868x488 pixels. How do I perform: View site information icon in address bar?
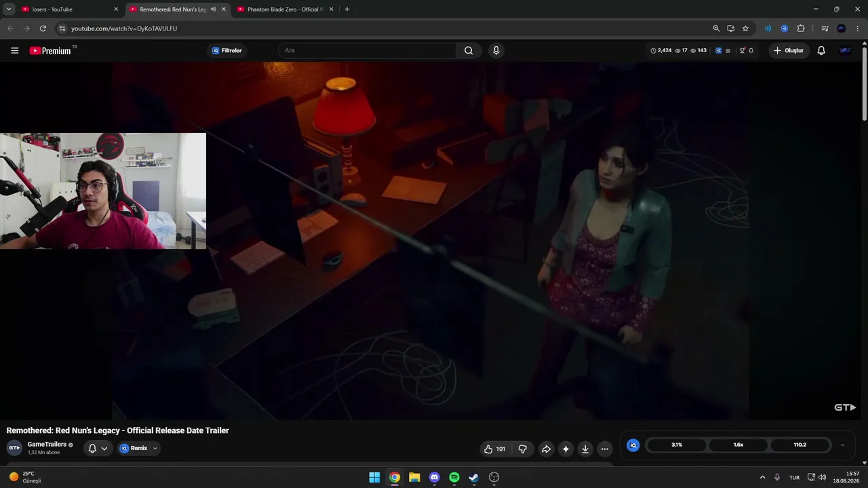pyautogui.click(x=62, y=28)
